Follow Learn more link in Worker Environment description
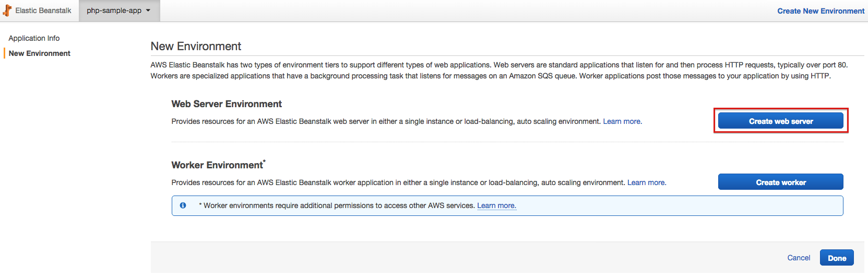The image size is (868, 275). pos(646,182)
